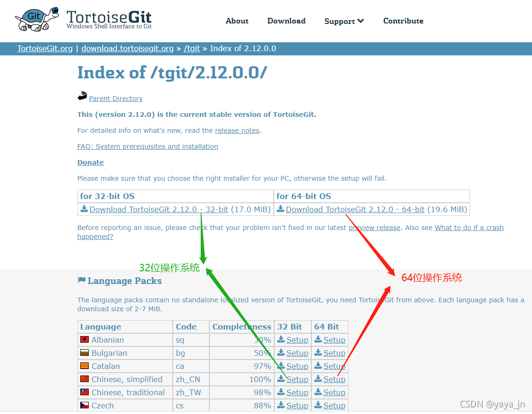Read the release notes link
This screenshot has width=532, height=414.
point(237,130)
